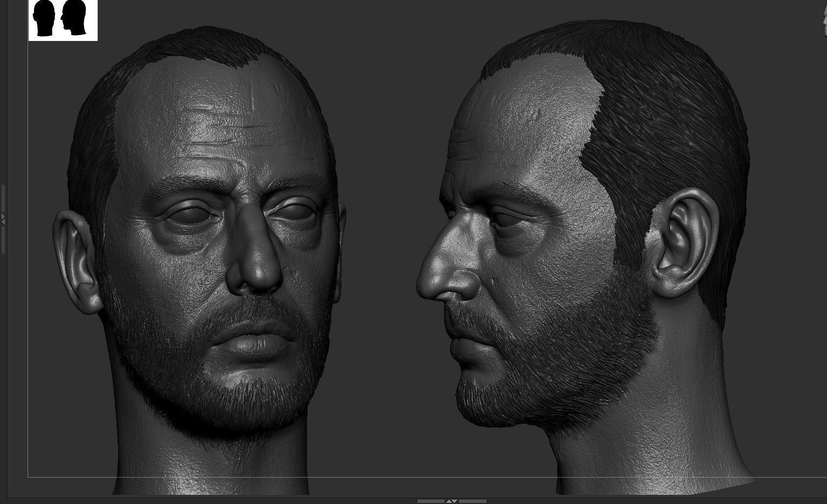Open the head silhouettes reference image
This screenshot has height=504, width=827.
[62, 21]
